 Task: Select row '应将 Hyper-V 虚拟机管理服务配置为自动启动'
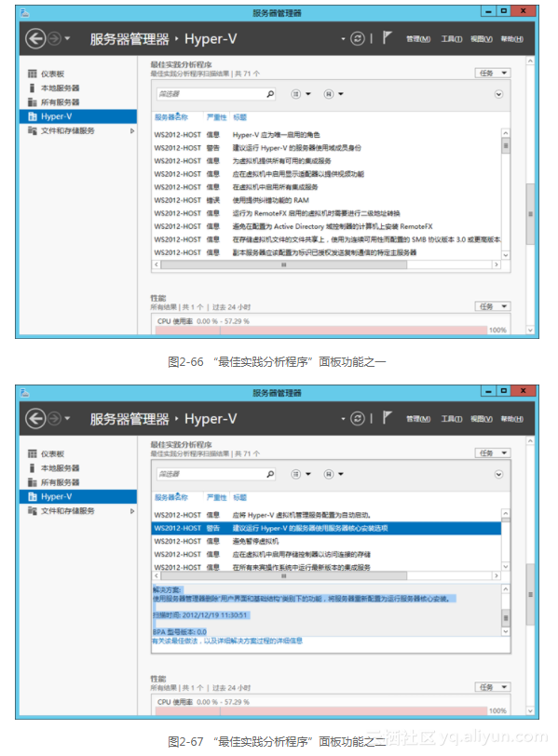tap(326, 515)
